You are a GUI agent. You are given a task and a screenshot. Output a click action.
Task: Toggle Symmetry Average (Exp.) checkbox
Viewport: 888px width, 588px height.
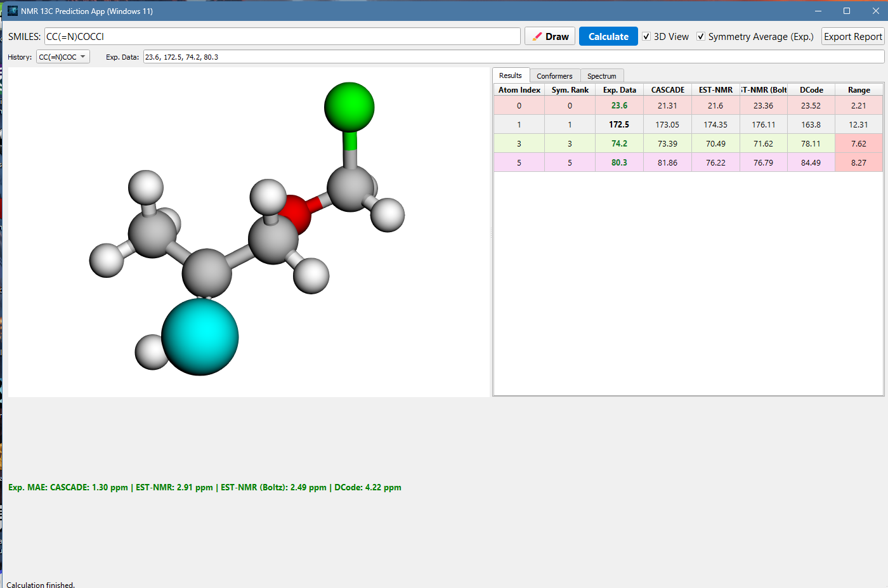[x=701, y=36]
